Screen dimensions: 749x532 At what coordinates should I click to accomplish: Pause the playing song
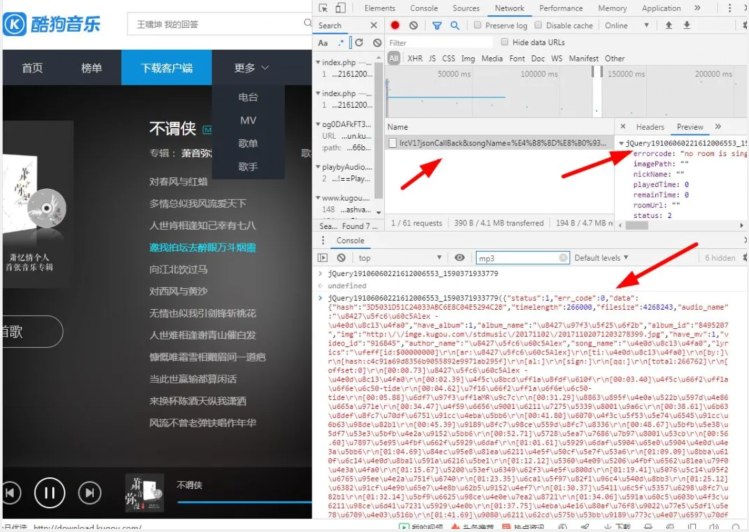point(50,492)
